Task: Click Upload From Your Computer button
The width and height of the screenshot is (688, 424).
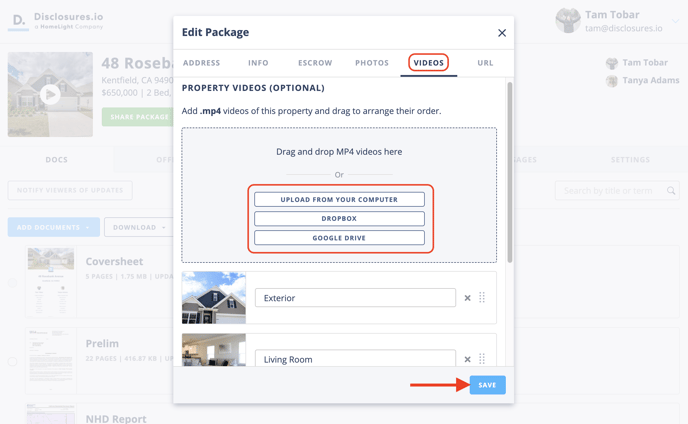Action: click(339, 199)
